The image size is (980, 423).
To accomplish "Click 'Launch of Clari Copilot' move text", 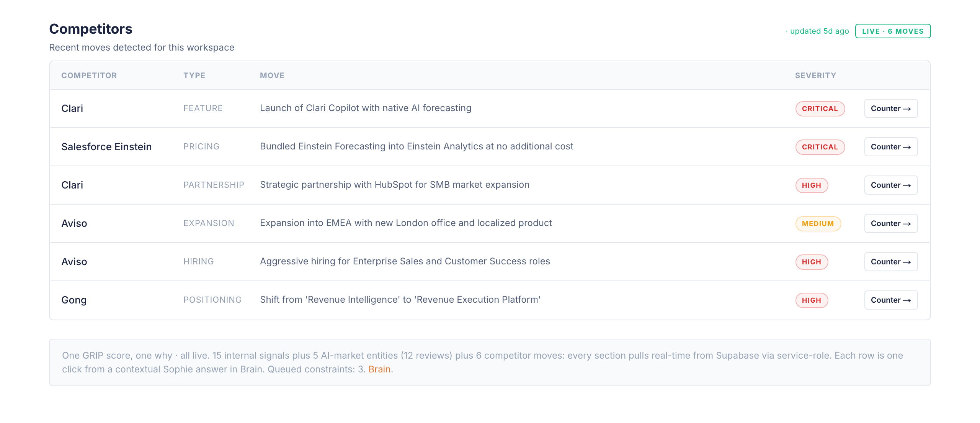I will 366,108.
